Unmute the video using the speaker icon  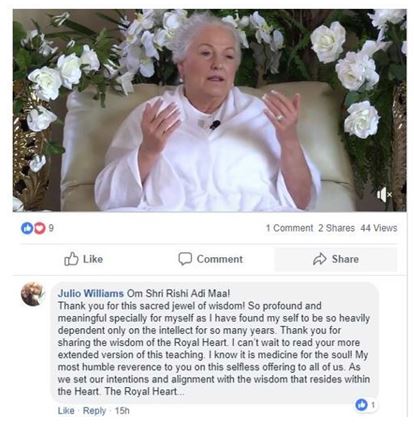(384, 194)
